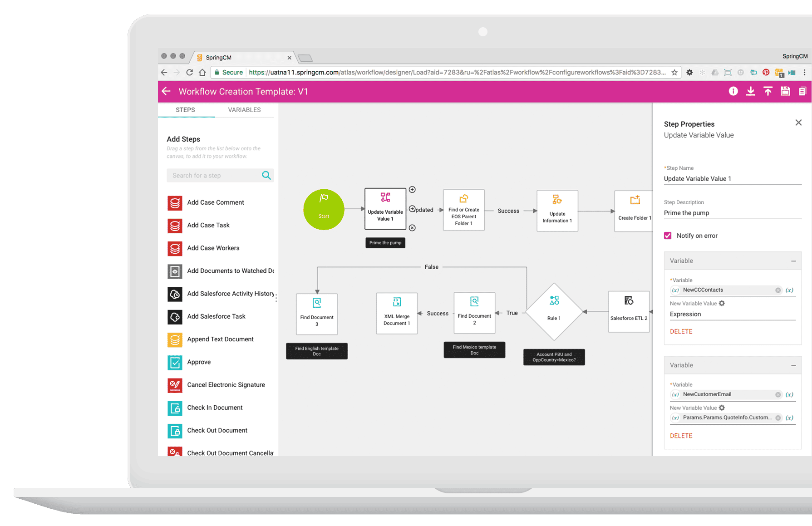Clear the Params.Params.QuoteInfo value field
The image size is (812, 526).
click(778, 418)
